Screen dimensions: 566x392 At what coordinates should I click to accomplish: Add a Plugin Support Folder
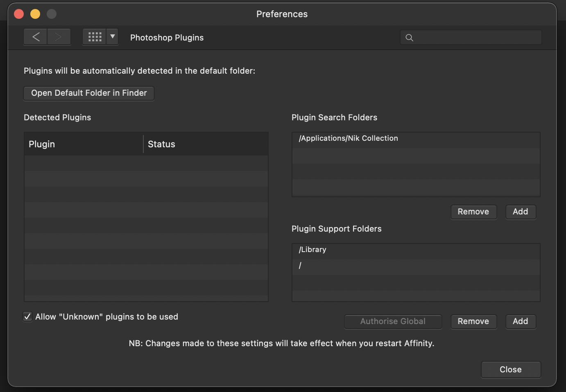tap(521, 321)
